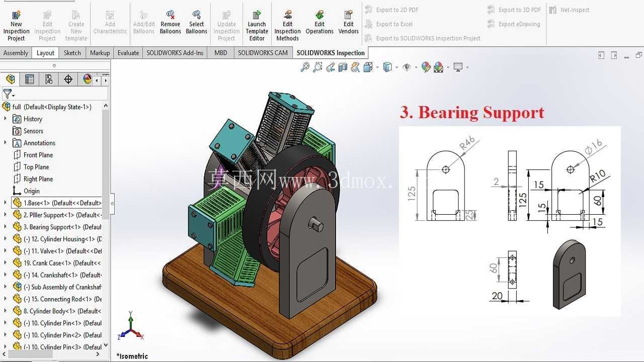Expand the 1.Base<1> component
This screenshot has width=644, height=362.
(6, 203)
